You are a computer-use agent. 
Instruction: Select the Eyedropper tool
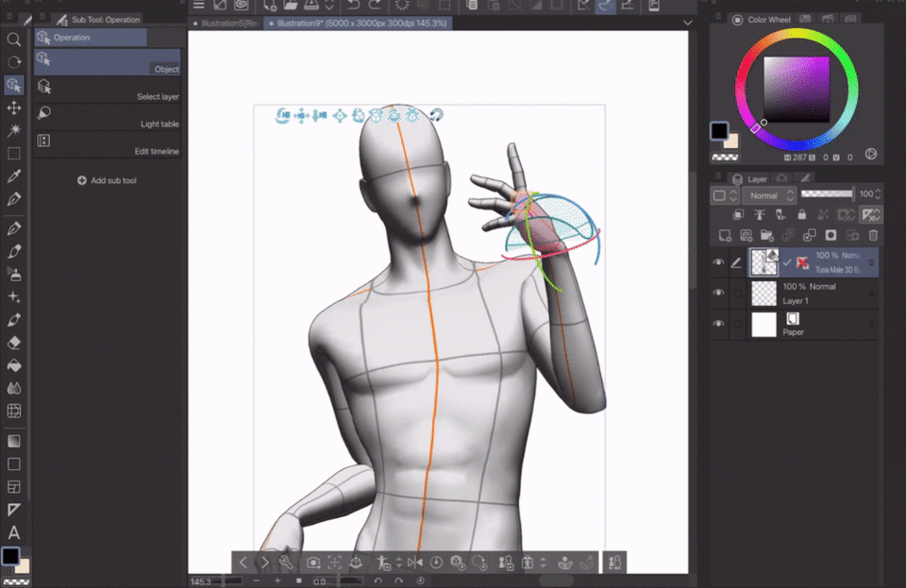[14, 176]
